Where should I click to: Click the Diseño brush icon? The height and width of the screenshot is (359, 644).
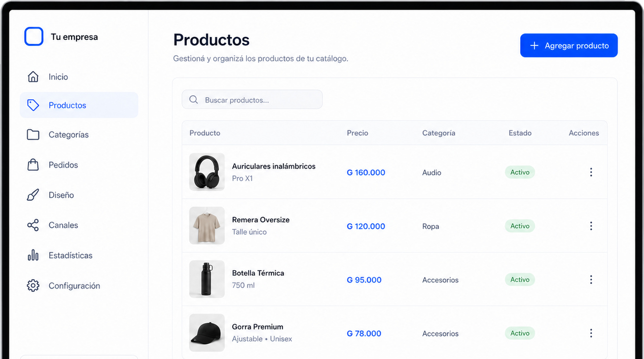[x=33, y=195]
